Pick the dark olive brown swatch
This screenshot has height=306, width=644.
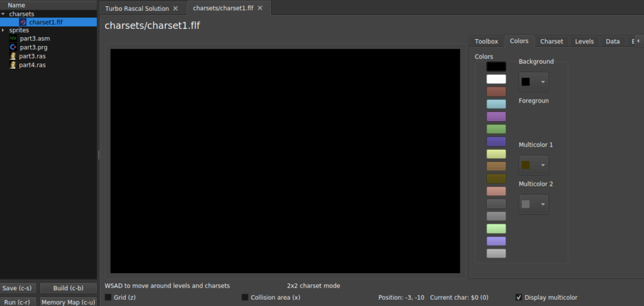[x=496, y=179]
